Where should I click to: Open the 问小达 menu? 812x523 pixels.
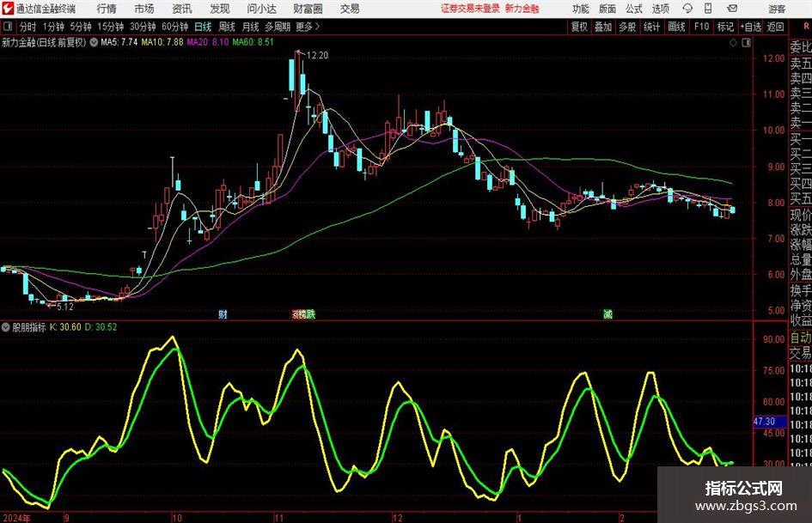click(x=261, y=9)
